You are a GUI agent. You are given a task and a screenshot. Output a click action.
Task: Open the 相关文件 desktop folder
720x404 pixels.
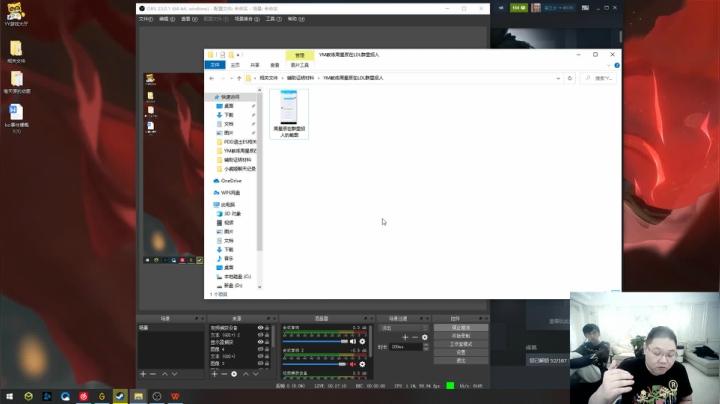click(x=16, y=51)
